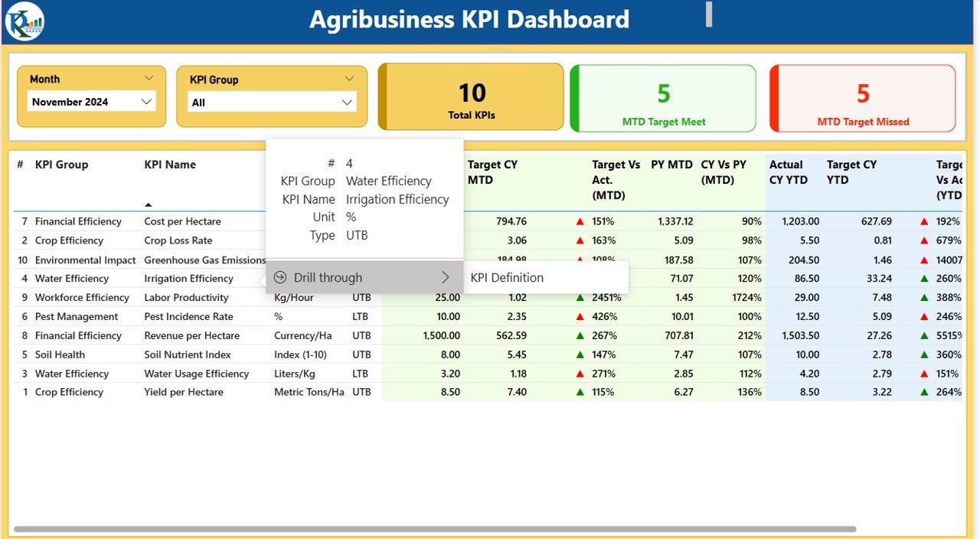
Task: Click the green YTD triangle in Labor Productivity row
Action: pos(924,298)
